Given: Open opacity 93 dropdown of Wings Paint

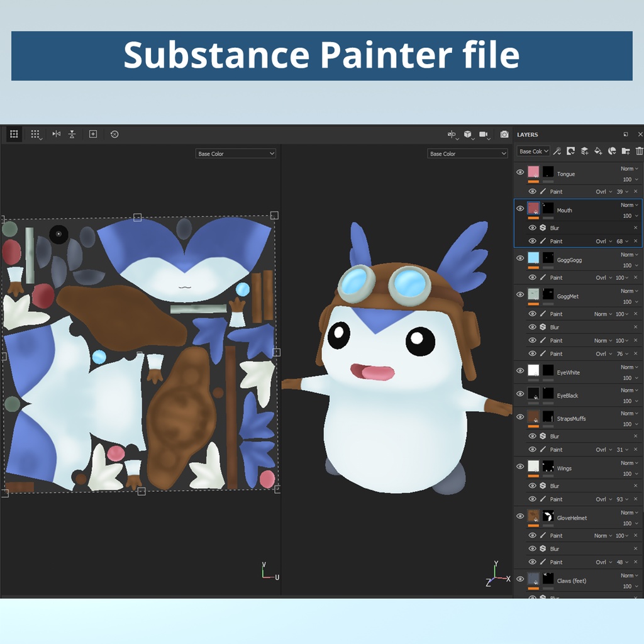Looking at the screenshot, I should coord(622,499).
